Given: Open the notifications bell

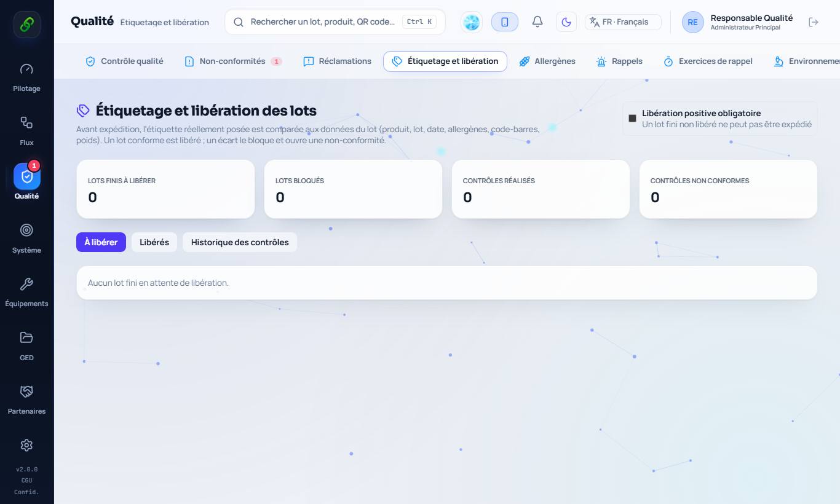Looking at the screenshot, I should (x=537, y=22).
